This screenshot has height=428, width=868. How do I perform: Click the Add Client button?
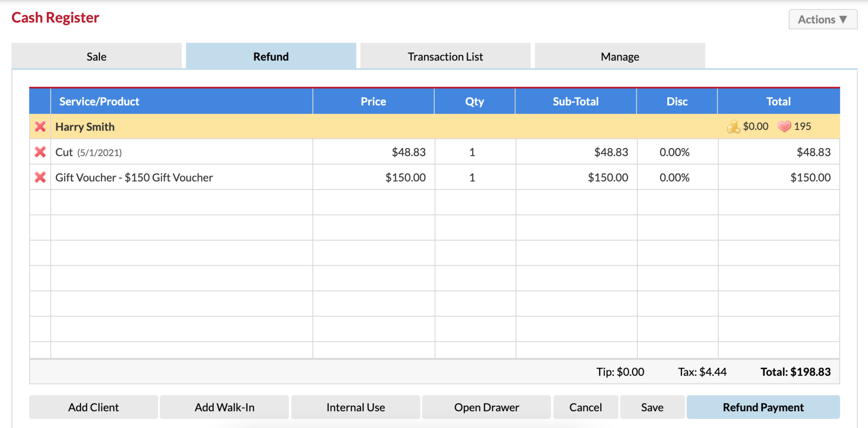coord(93,407)
